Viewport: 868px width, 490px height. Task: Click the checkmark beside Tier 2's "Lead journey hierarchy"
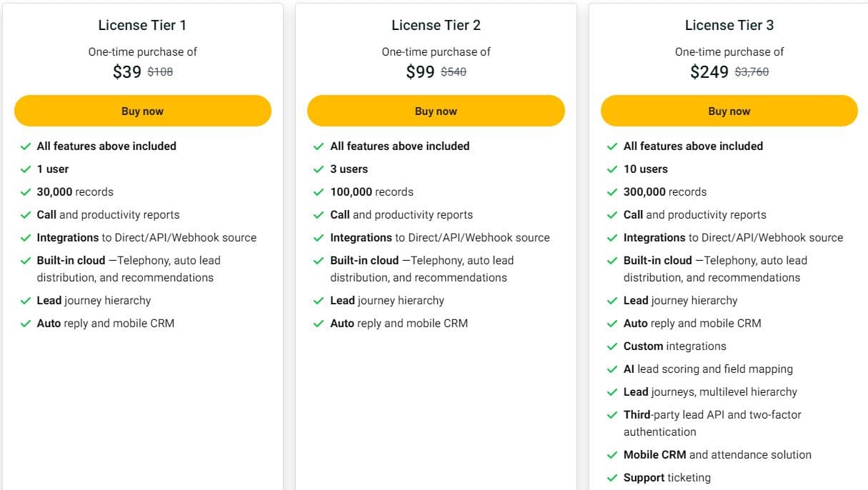coord(319,300)
